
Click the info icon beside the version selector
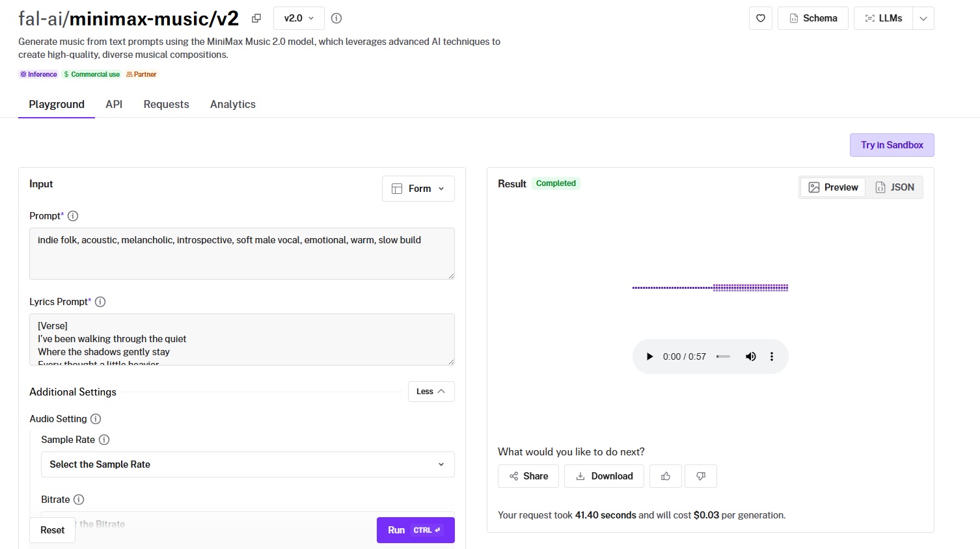click(336, 18)
